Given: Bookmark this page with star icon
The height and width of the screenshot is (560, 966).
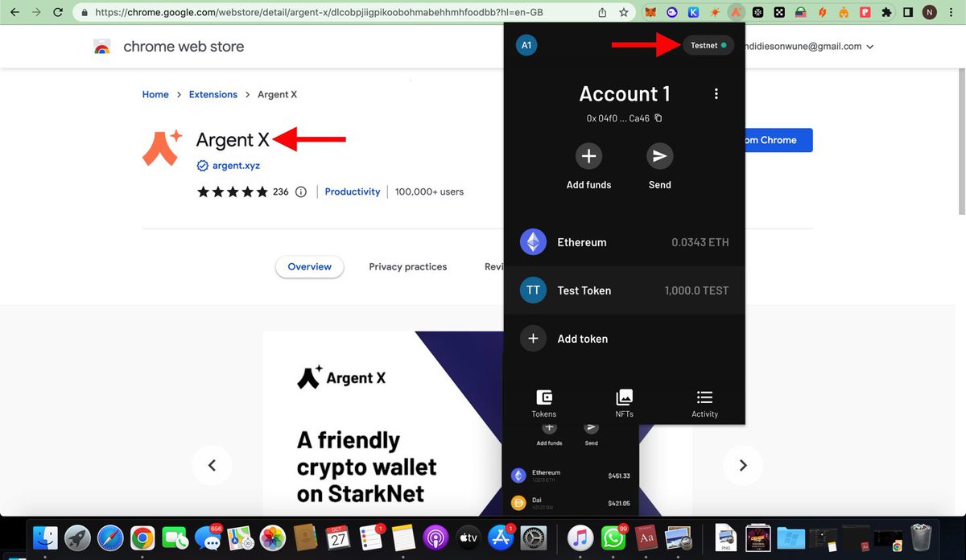Looking at the screenshot, I should coord(624,13).
